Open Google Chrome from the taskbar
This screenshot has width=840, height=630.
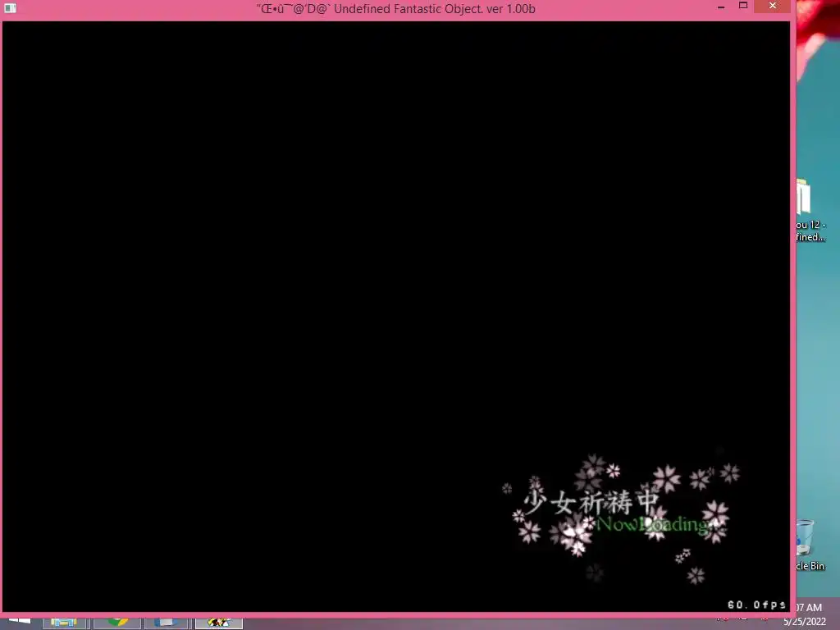pos(116,622)
